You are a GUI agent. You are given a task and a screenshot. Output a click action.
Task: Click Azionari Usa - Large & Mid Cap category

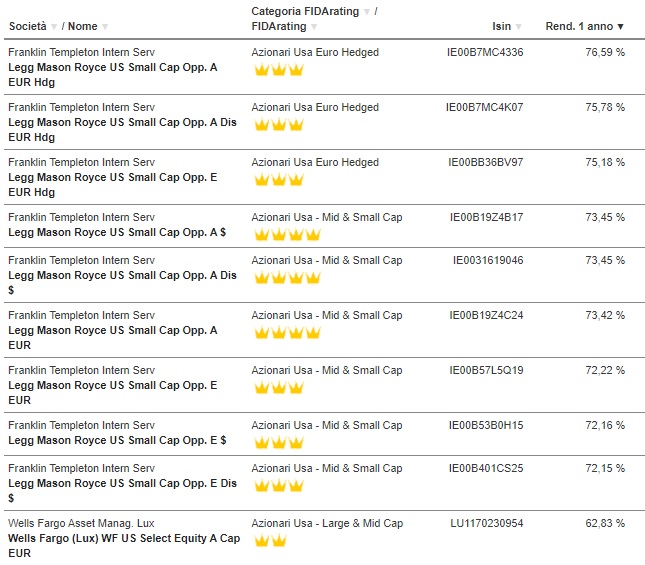tap(327, 523)
